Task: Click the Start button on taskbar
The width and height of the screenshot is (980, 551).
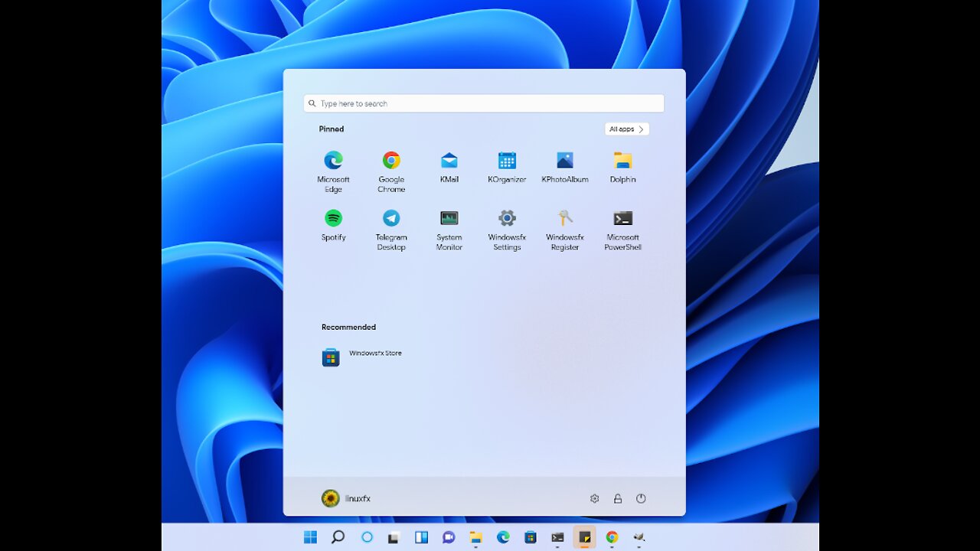Action: coord(310,537)
